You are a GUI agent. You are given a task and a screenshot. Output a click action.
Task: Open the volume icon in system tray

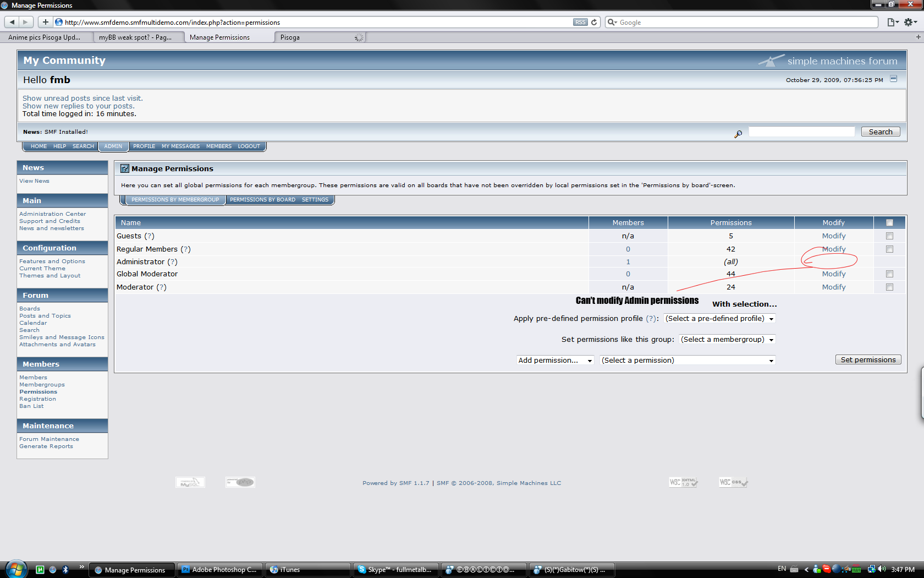[882, 569]
